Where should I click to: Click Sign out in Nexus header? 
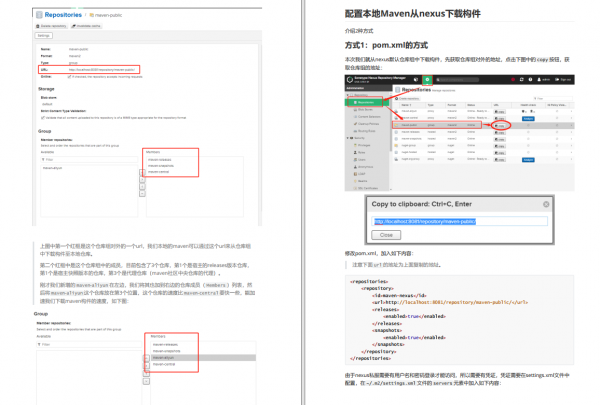click(x=563, y=80)
